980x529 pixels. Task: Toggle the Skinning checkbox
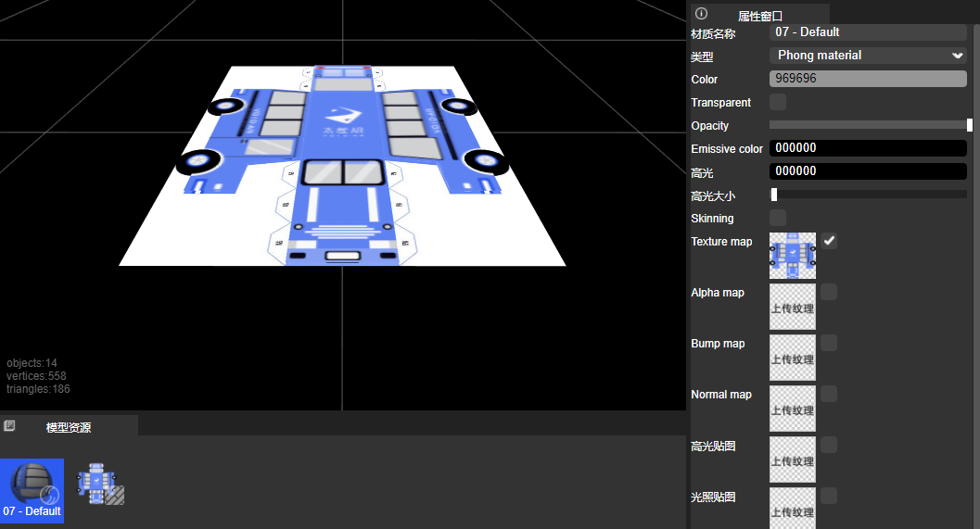[x=778, y=218]
